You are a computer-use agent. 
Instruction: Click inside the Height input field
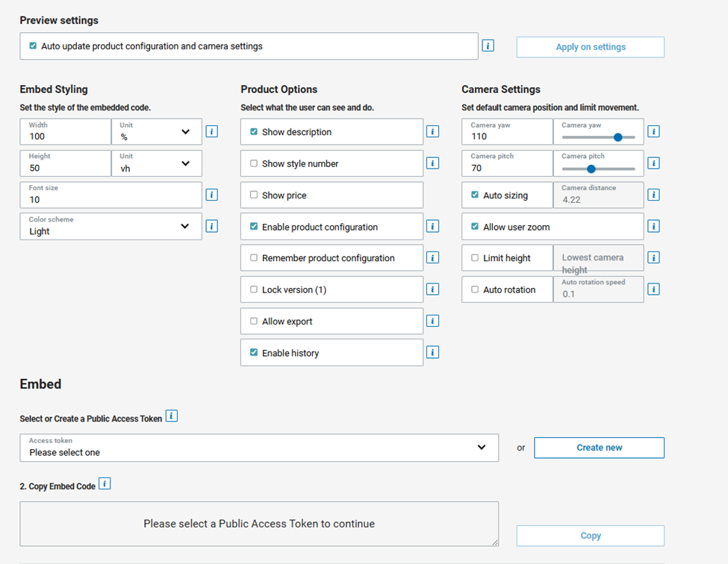click(65, 166)
